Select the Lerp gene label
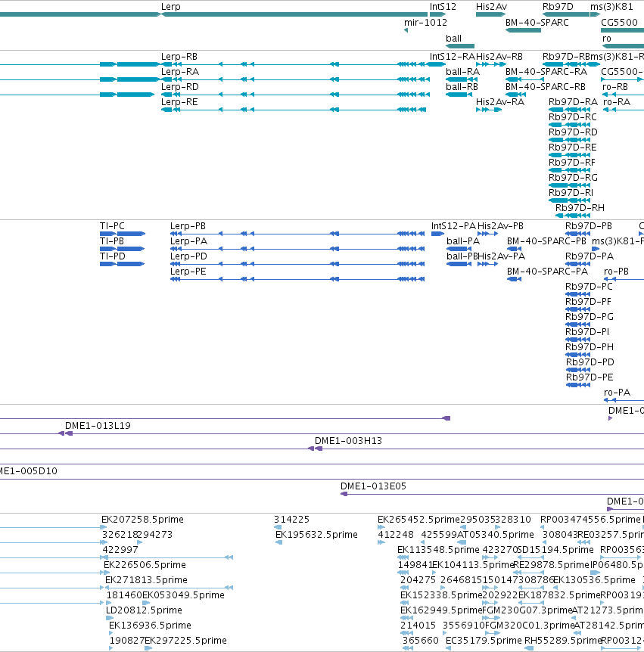 click(170, 7)
